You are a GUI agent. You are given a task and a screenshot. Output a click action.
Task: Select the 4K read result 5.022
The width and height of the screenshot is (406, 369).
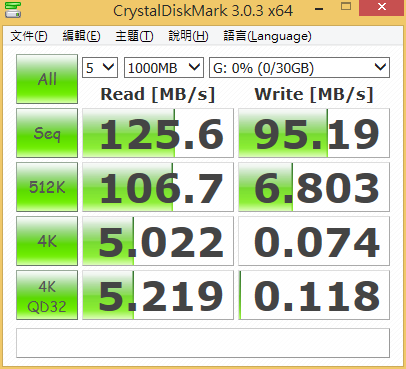(x=158, y=241)
